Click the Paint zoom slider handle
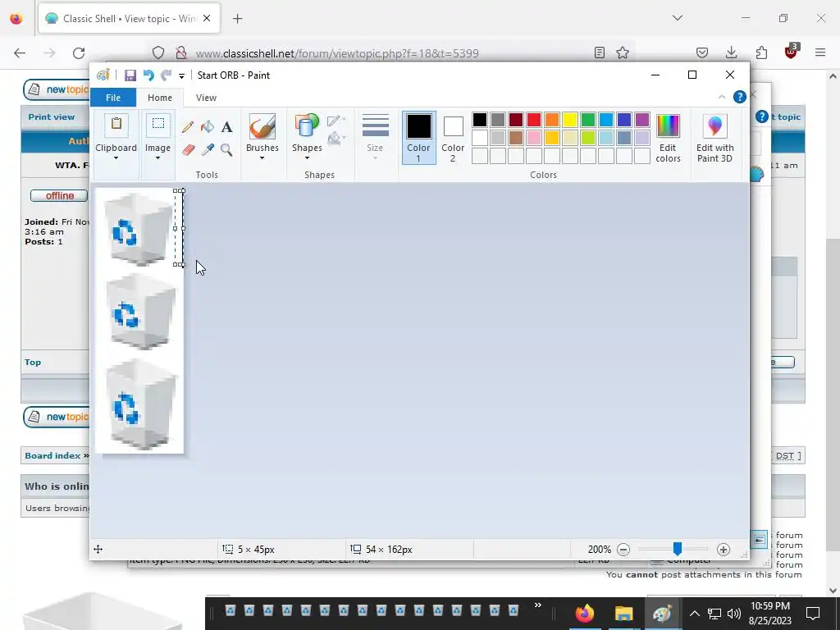This screenshot has height=630, width=840. (x=677, y=549)
